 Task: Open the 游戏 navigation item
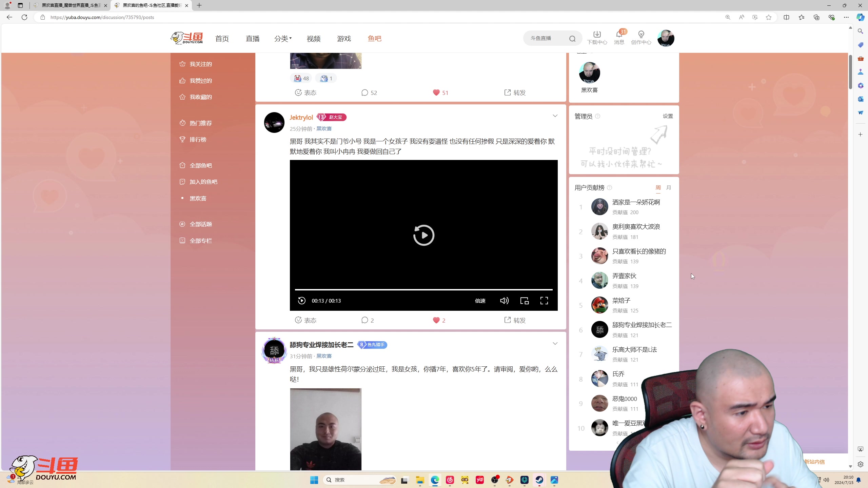[344, 39]
